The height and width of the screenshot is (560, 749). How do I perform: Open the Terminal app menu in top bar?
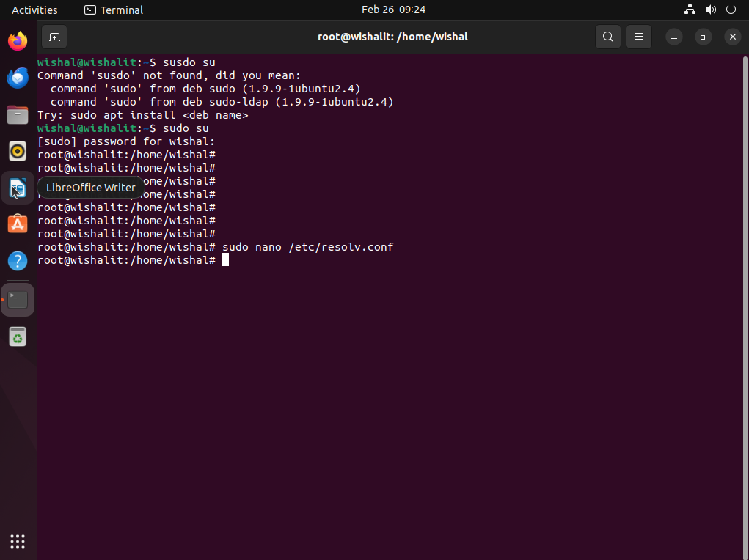click(x=114, y=10)
